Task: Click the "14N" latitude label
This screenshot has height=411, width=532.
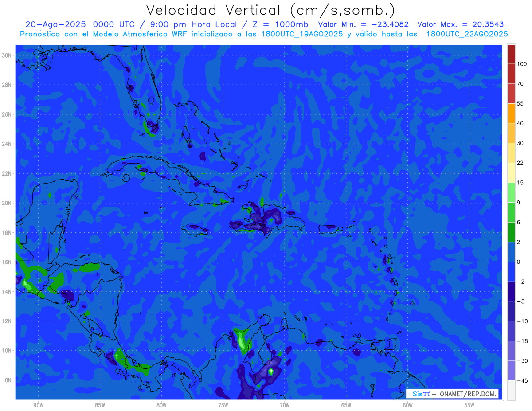Action: (7, 291)
